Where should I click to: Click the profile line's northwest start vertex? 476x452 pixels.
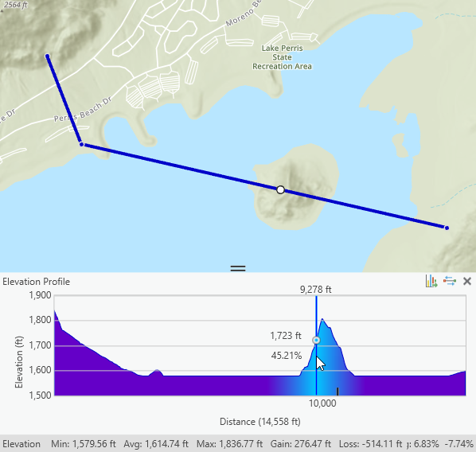pos(47,56)
